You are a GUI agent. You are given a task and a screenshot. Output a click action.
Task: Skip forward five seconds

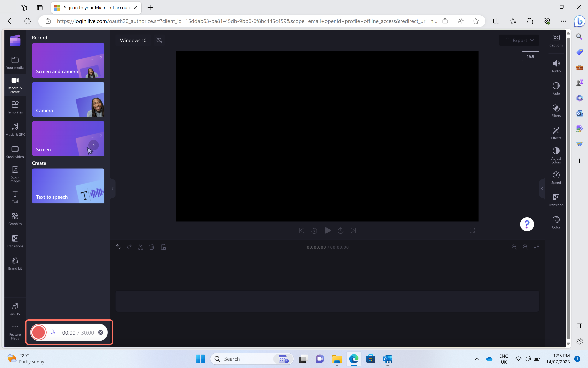tap(340, 230)
